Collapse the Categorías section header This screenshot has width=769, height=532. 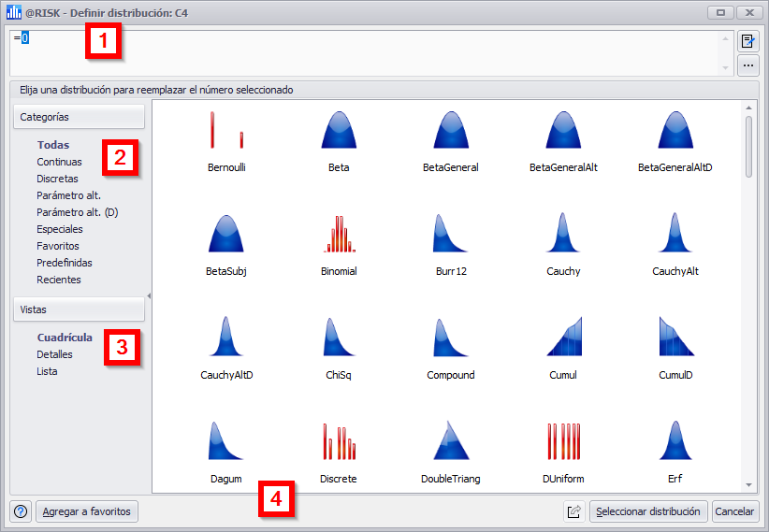[79, 117]
